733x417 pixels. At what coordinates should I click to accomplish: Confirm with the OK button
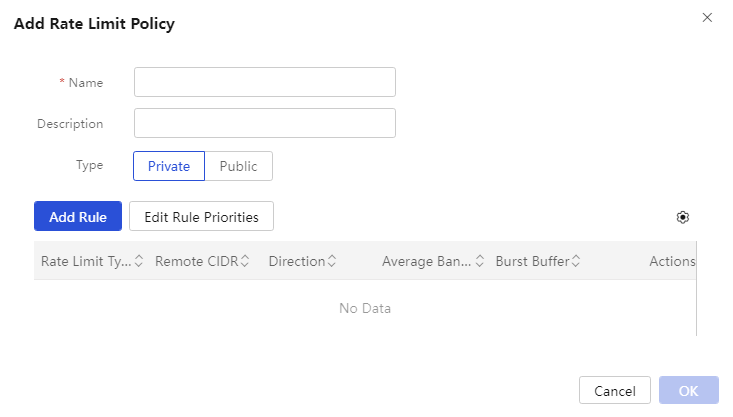click(x=689, y=390)
